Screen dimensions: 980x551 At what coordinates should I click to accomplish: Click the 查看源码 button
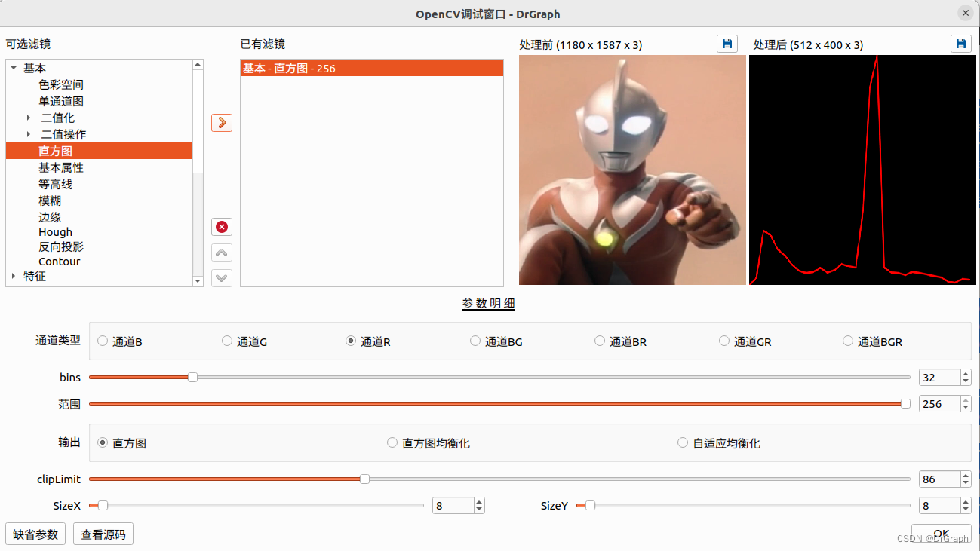(x=103, y=534)
